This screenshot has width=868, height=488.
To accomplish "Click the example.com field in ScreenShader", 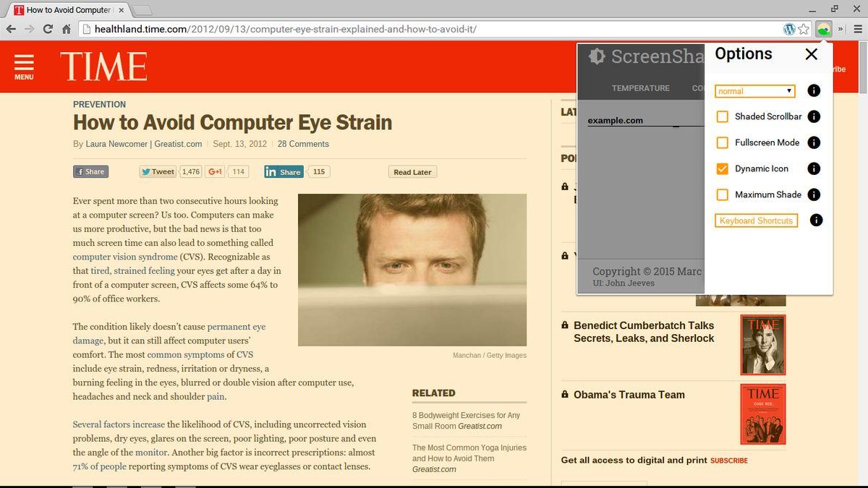I will pyautogui.click(x=645, y=121).
